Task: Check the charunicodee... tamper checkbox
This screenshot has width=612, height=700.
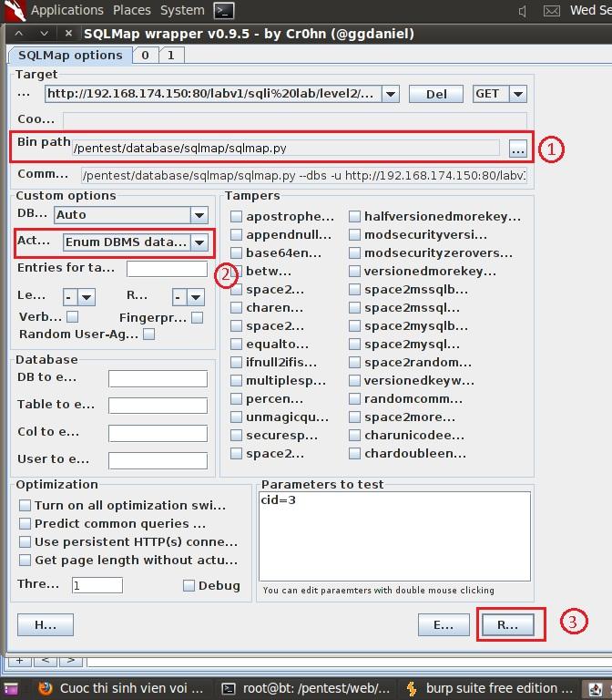Action: (x=354, y=436)
